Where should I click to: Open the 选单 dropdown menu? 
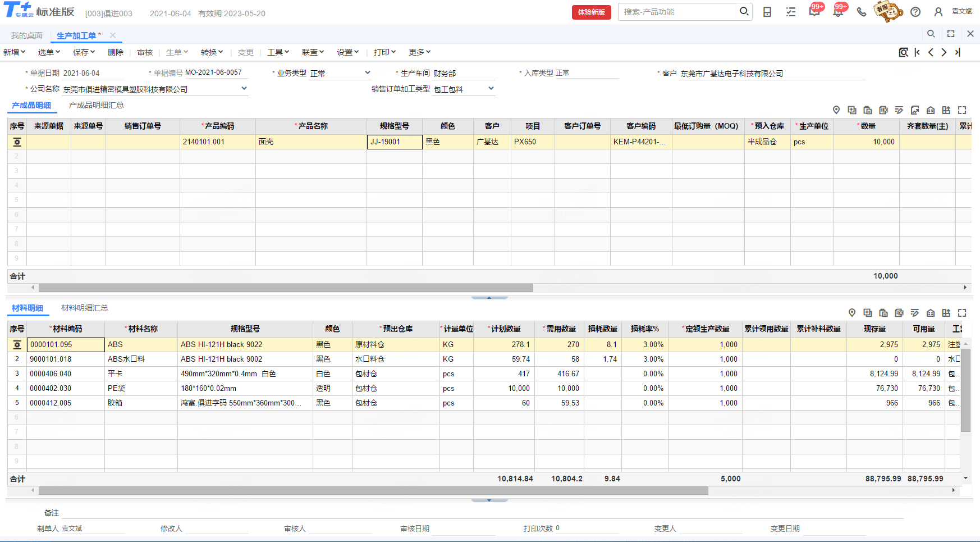[x=49, y=52]
